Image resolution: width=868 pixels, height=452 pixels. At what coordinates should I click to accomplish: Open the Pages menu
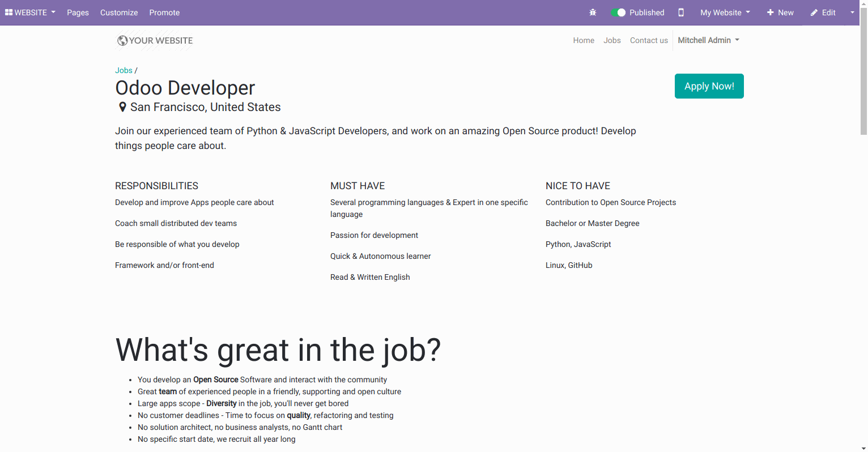click(78, 12)
